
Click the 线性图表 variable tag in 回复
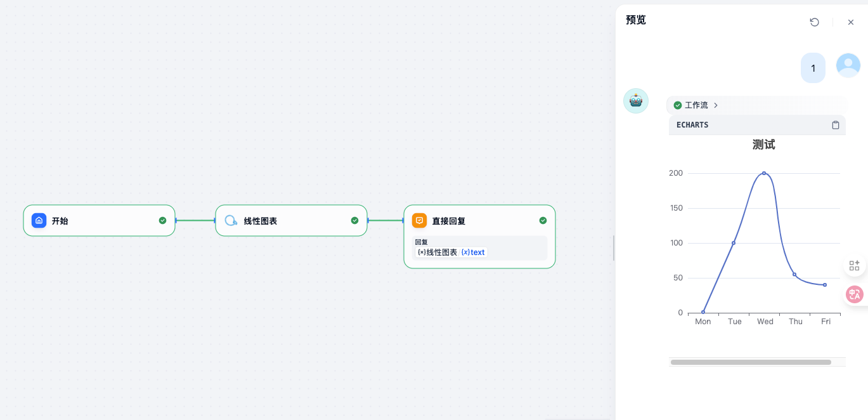437,253
